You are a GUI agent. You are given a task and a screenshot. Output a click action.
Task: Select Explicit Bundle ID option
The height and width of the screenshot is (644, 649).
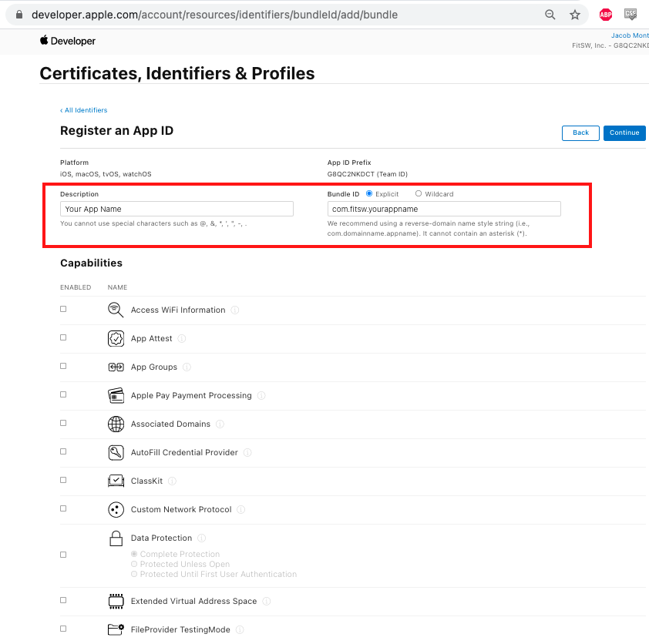click(x=369, y=193)
